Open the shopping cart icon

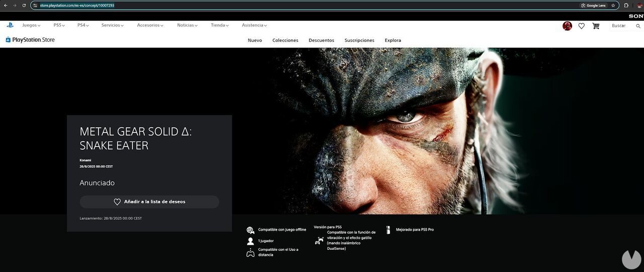click(596, 26)
